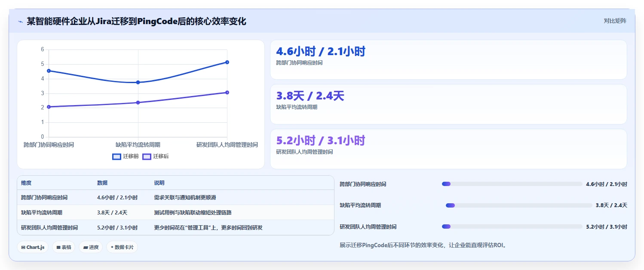Click the 迁移后 purple legend swatch

[x=147, y=156]
